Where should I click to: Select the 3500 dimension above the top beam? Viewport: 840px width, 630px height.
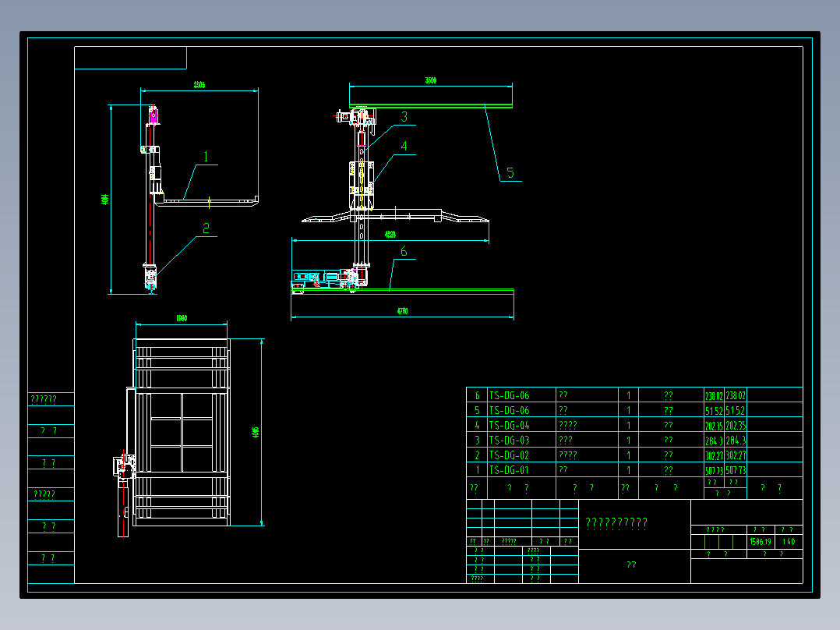click(431, 80)
